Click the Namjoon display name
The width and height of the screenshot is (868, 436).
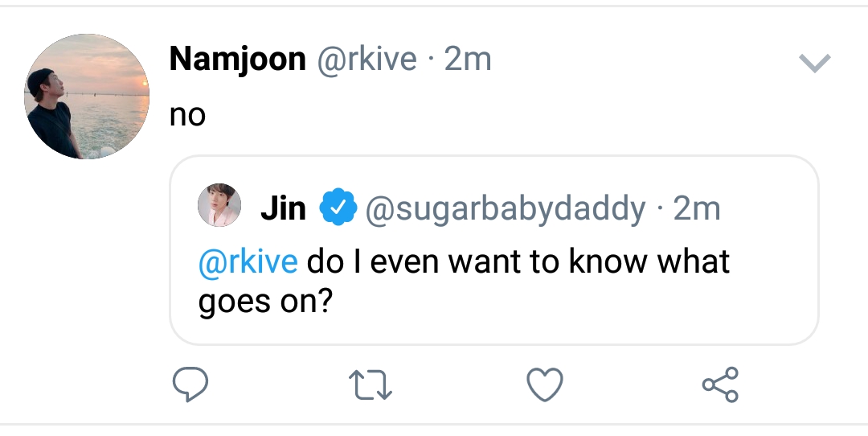pos(237,60)
